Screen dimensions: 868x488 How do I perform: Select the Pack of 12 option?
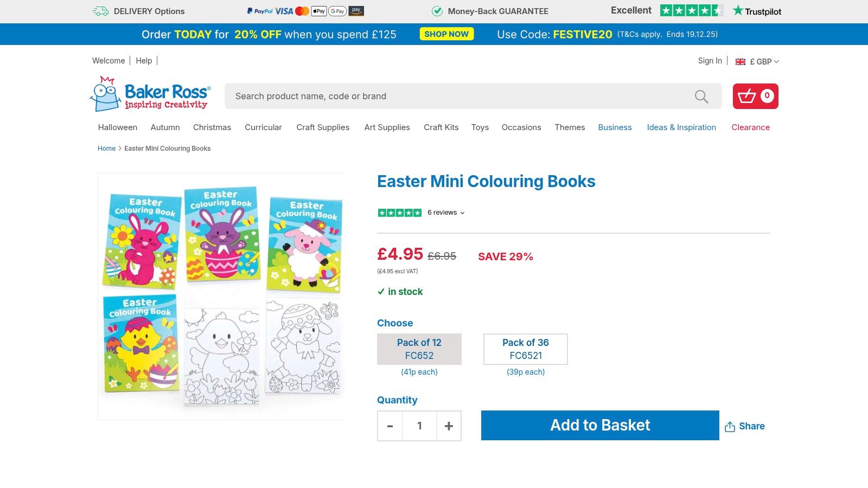pos(419,349)
